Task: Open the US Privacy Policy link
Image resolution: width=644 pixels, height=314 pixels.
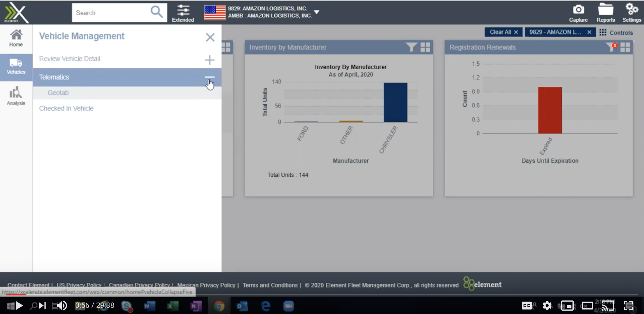Action: click(79, 285)
